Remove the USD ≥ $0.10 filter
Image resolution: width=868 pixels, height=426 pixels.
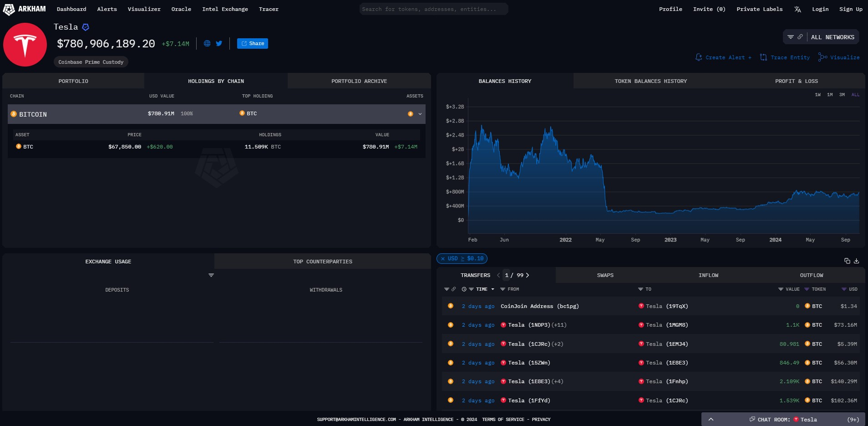[x=442, y=259]
